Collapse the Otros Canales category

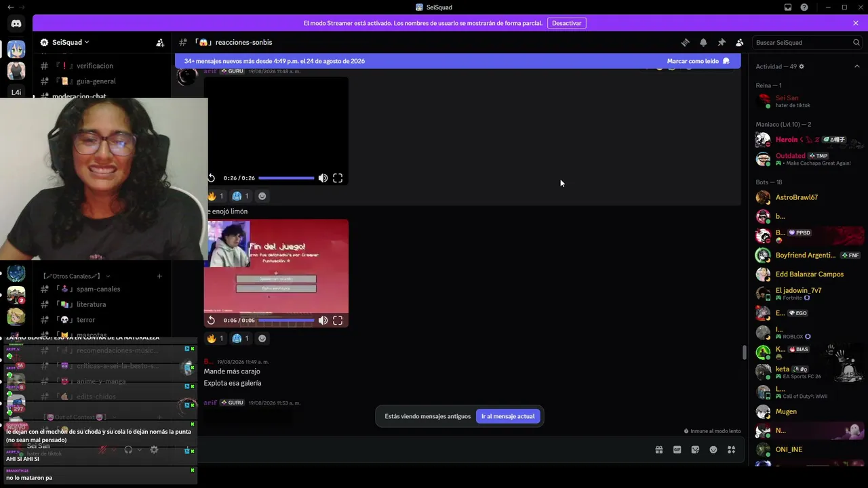point(76,276)
